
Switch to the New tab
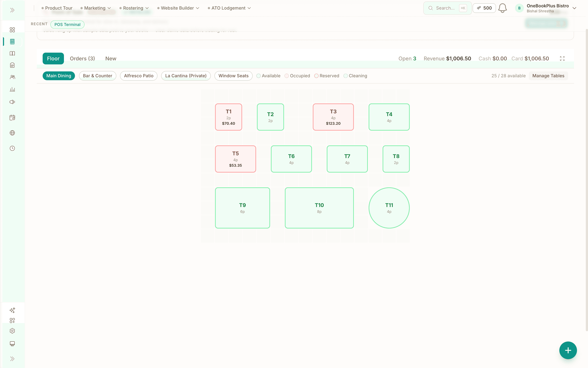tap(111, 58)
